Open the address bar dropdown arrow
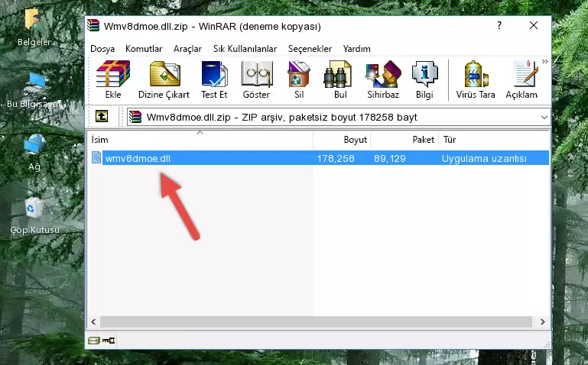This screenshot has width=588, height=365. coord(544,117)
